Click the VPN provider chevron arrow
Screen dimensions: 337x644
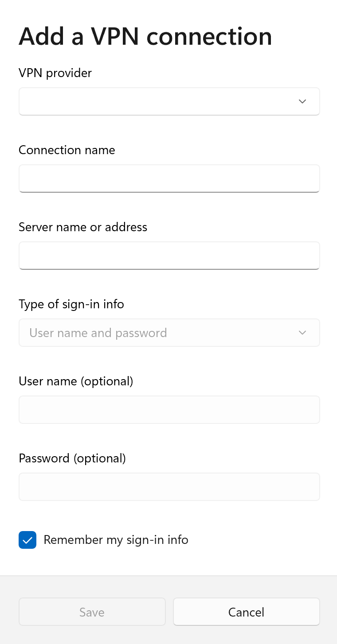pos(302,101)
